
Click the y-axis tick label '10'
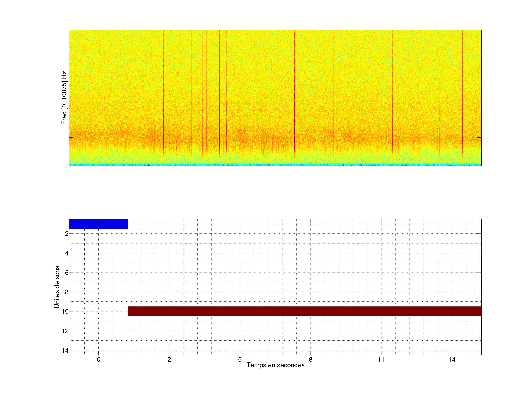pos(65,312)
